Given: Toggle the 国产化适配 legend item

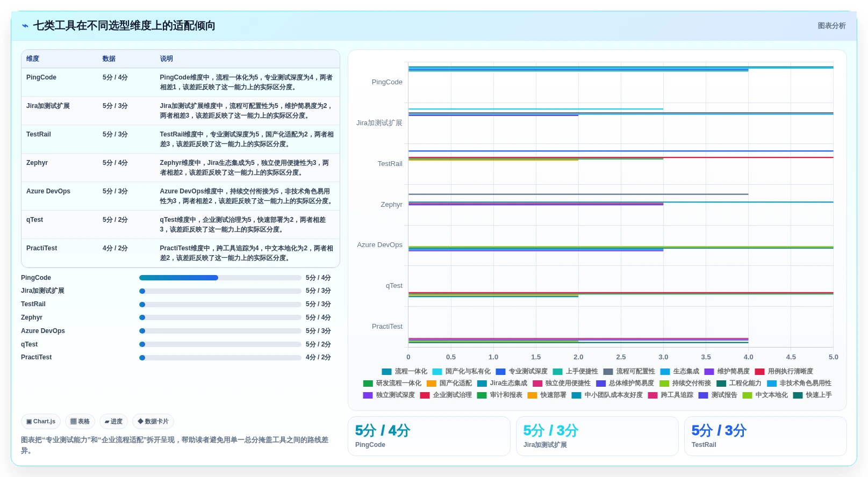Looking at the screenshot, I should (x=449, y=383).
